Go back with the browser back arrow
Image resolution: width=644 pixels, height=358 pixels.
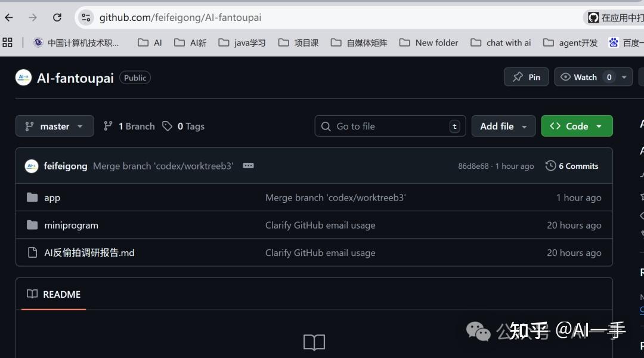[9, 18]
